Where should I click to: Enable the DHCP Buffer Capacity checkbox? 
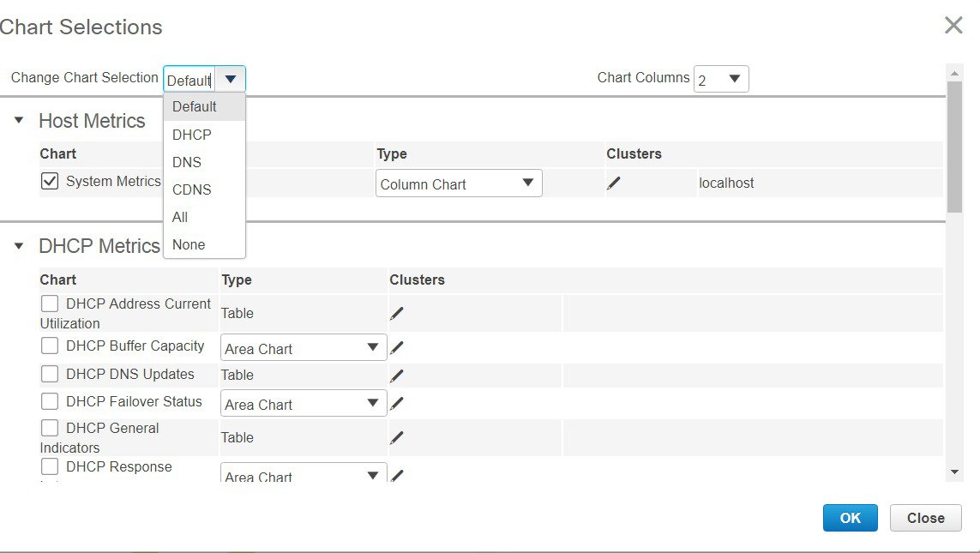coord(51,346)
